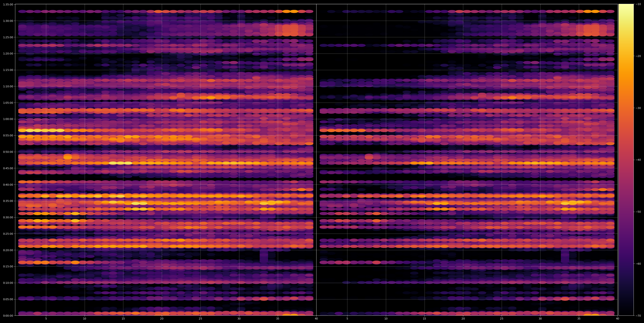Click x-axis label 15 under the right heatmap
Viewport: 644px width, 323px height.
point(425,319)
